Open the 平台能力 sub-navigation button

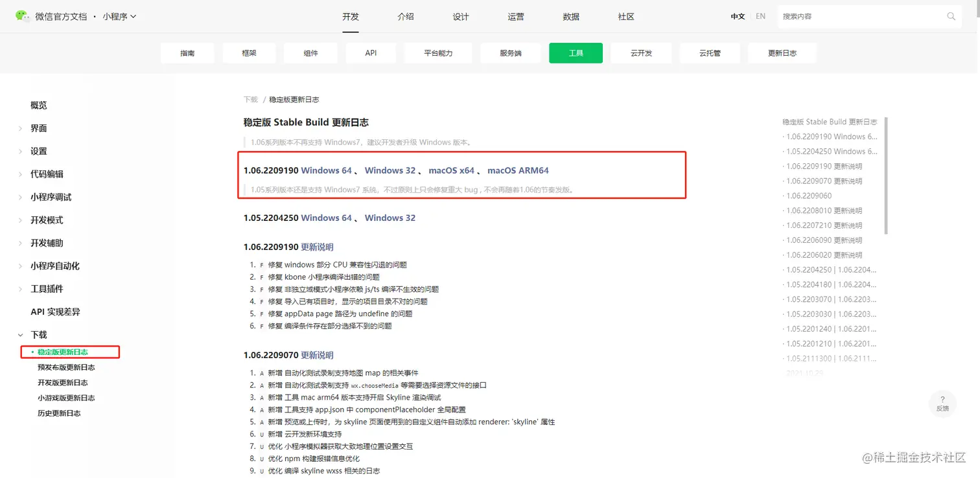(438, 53)
